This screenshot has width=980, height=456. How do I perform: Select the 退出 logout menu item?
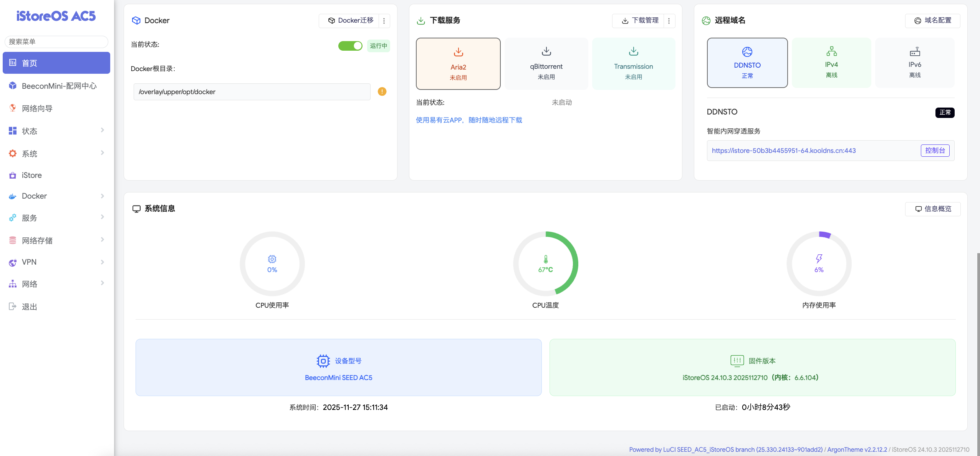click(30, 307)
